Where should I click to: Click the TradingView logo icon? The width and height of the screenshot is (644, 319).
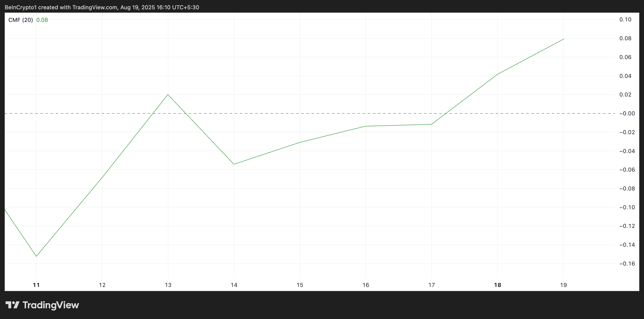coord(13,305)
